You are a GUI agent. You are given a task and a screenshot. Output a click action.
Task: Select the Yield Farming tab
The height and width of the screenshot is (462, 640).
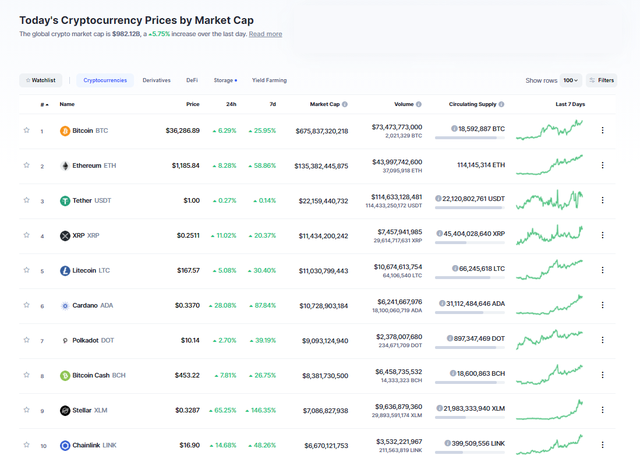coord(269,80)
